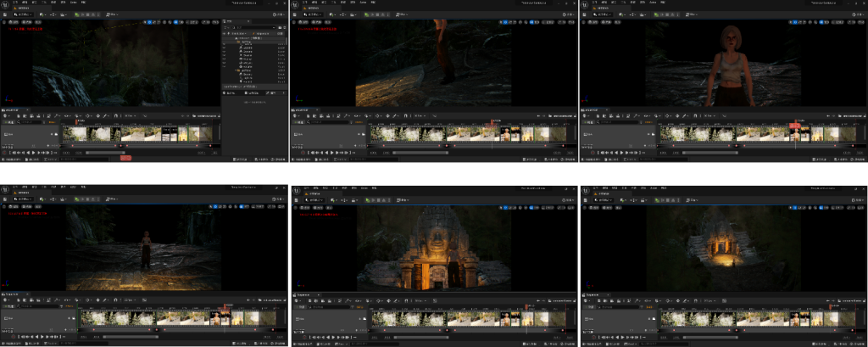Click the green Add Track button in the waterfall sequencer

(11, 123)
